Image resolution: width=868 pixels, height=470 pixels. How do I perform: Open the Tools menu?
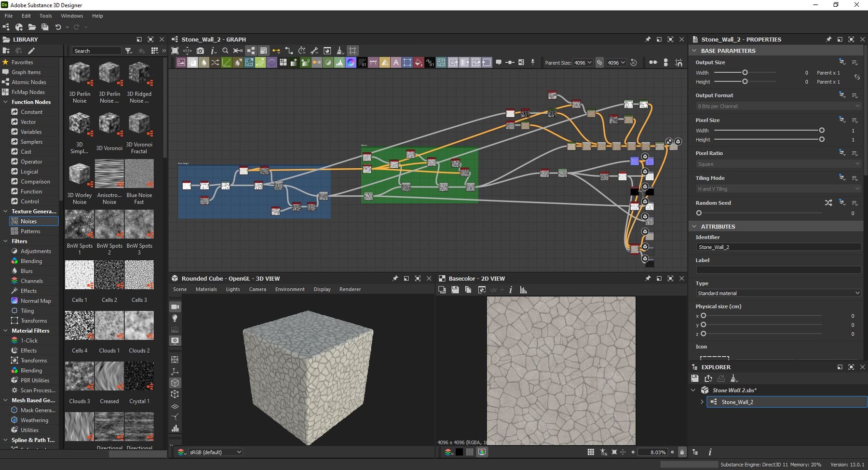[46, 16]
